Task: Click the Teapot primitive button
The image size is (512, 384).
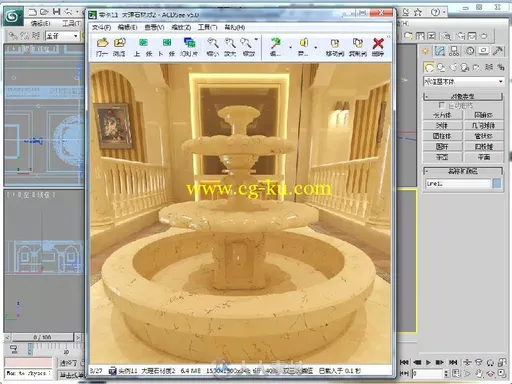Action: [x=442, y=157]
